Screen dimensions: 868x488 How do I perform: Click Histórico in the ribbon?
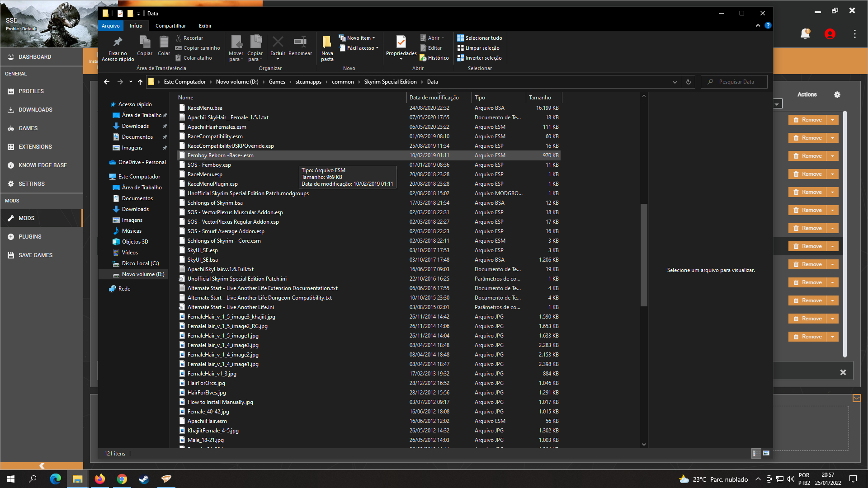coord(434,58)
